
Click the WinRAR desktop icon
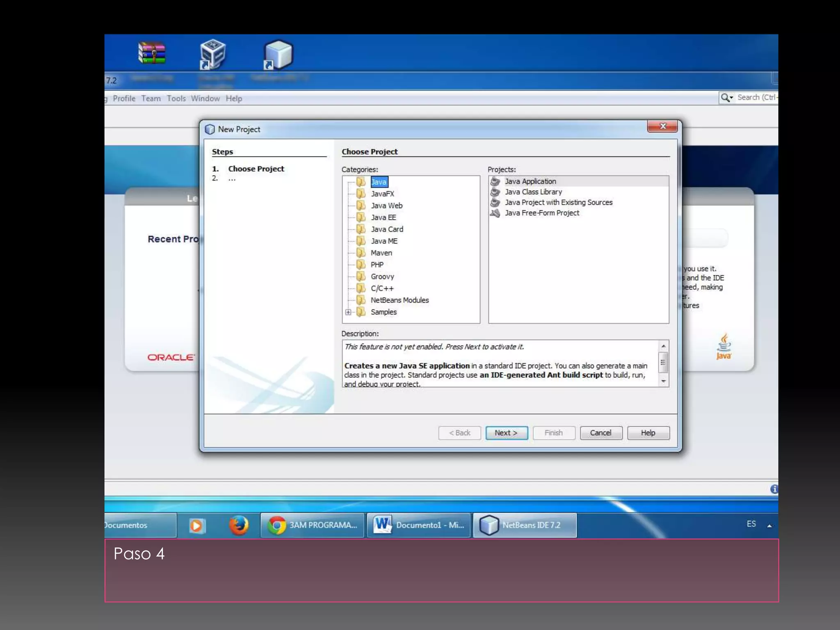point(152,53)
